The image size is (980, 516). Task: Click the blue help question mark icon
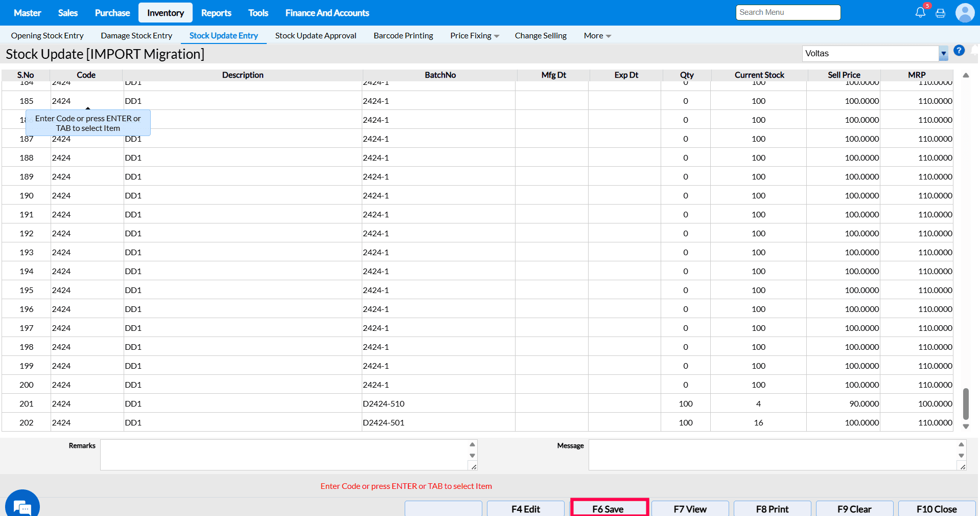click(x=959, y=51)
